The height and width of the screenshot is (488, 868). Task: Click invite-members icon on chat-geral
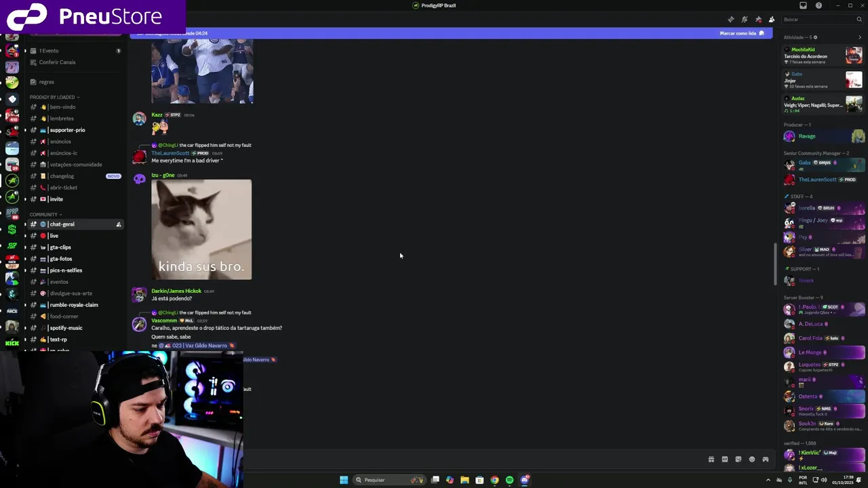click(118, 224)
